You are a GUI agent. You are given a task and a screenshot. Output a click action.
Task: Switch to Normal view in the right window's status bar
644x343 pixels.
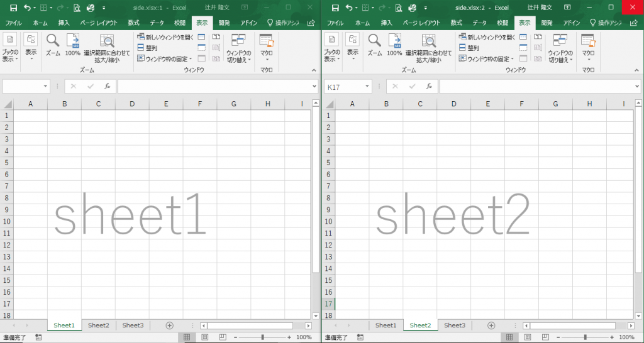pyautogui.click(x=509, y=337)
